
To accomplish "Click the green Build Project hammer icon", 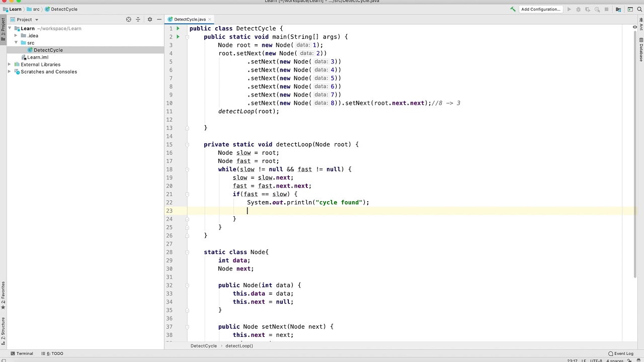I will tap(513, 9).
